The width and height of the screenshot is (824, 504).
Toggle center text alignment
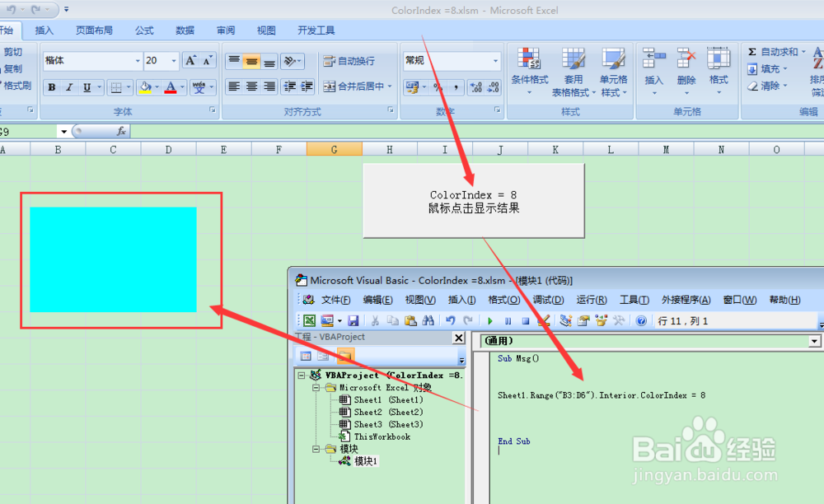click(251, 86)
